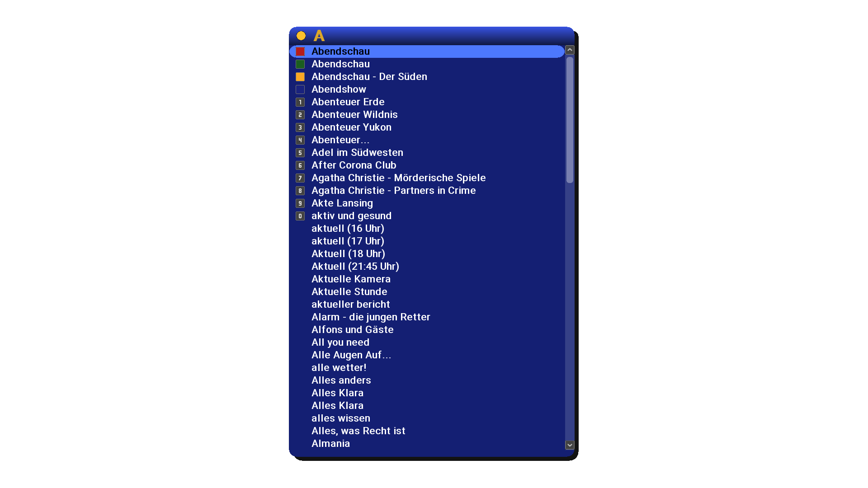Image resolution: width=868 pixels, height=488 pixels.
Task: Click the letter A header label
Action: 319,36
